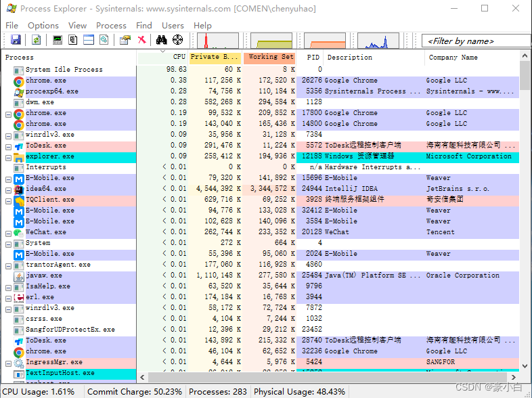Collapse the TQClient.exe process tree

(9, 202)
